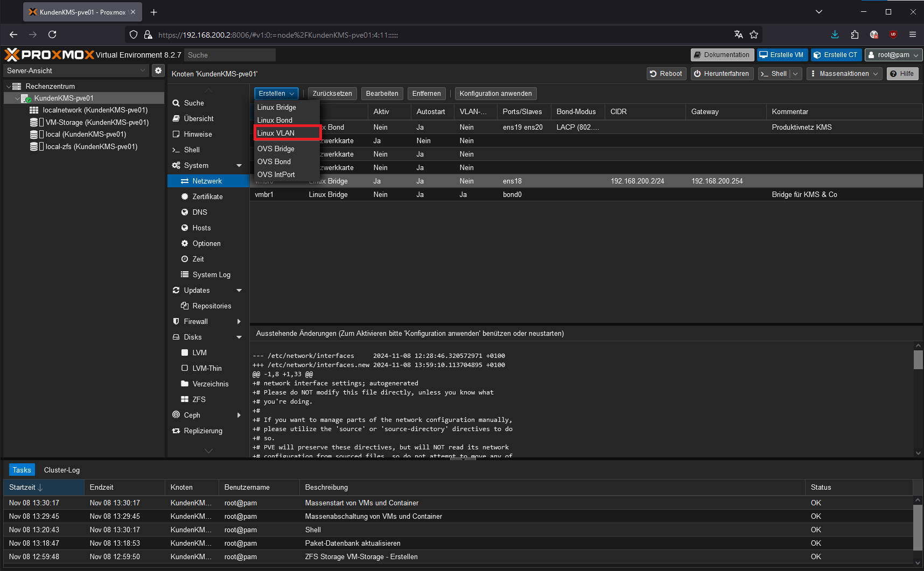This screenshot has height=571, width=924.
Task: Bookmark page with the star icon
Action: coord(754,34)
